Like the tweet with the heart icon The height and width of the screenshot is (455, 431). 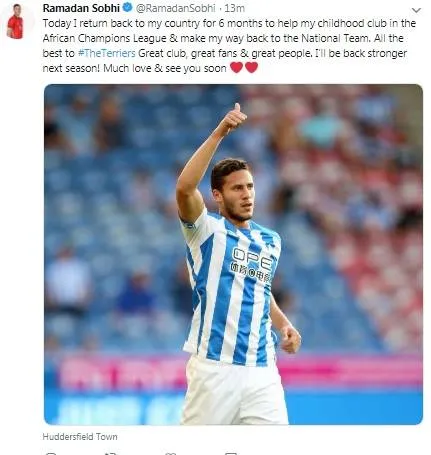[171, 453]
